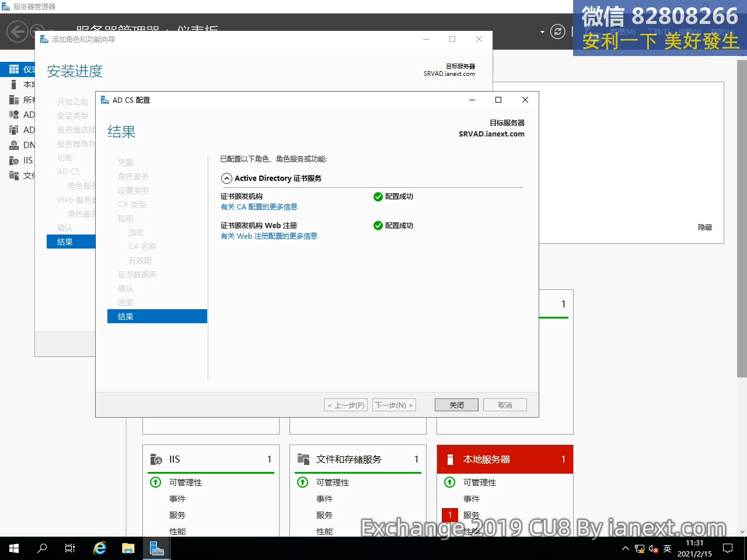Select 结果 step in 添加角色和功能向导
The height and width of the screenshot is (560, 747).
point(71,242)
